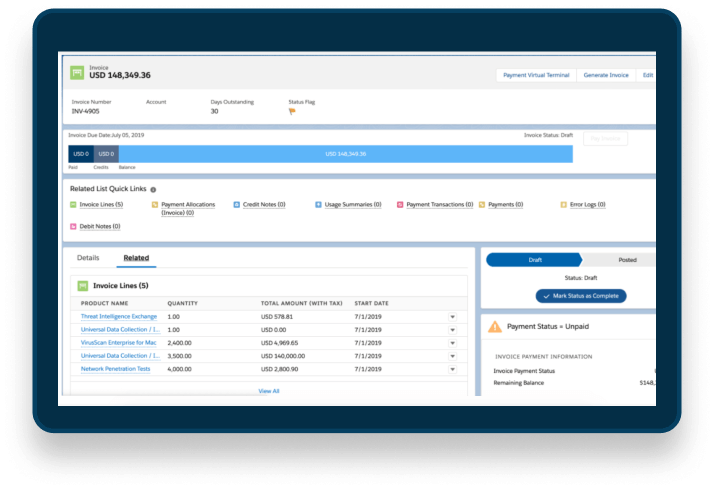Click the Invoice Lines quick link icon

coord(73,204)
